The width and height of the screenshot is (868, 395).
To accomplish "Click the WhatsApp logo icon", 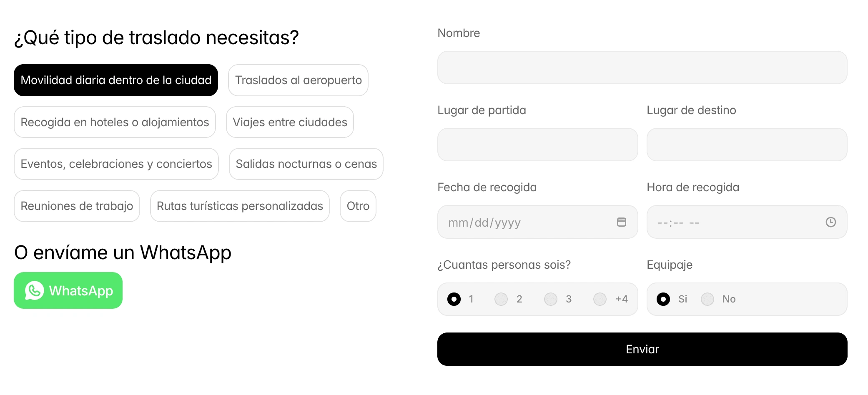I will tap(34, 290).
